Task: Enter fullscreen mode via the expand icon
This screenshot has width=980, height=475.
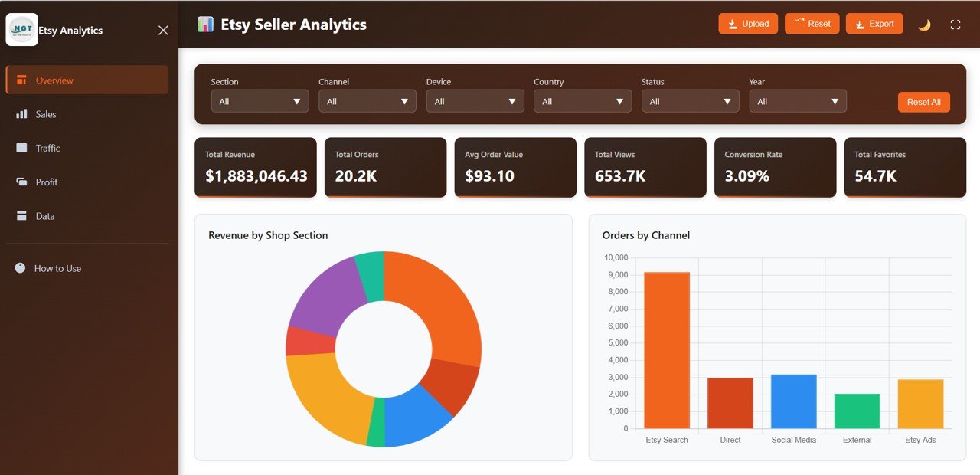Action: pyautogui.click(x=955, y=24)
